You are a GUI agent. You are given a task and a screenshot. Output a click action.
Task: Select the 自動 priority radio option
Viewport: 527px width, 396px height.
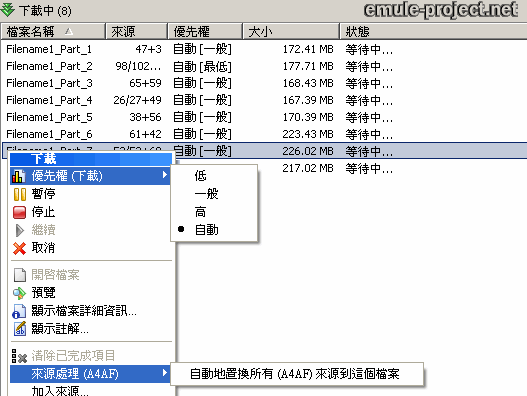[206, 230]
